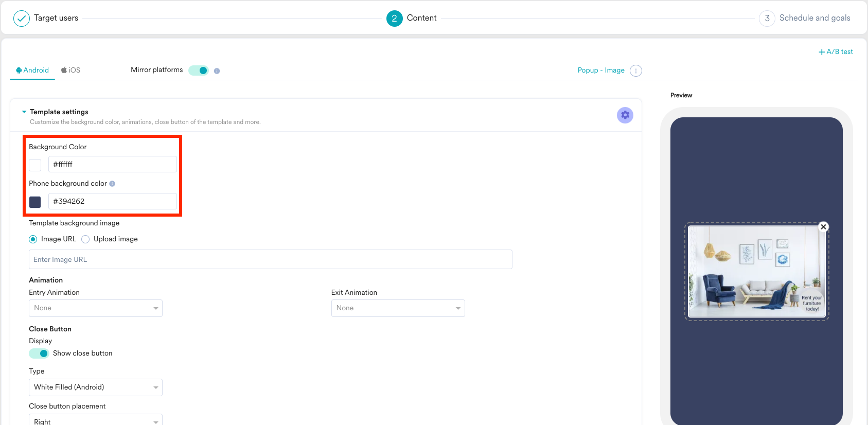The width and height of the screenshot is (868, 425).
Task: Click the Popup - Image template link
Action: pyautogui.click(x=600, y=70)
